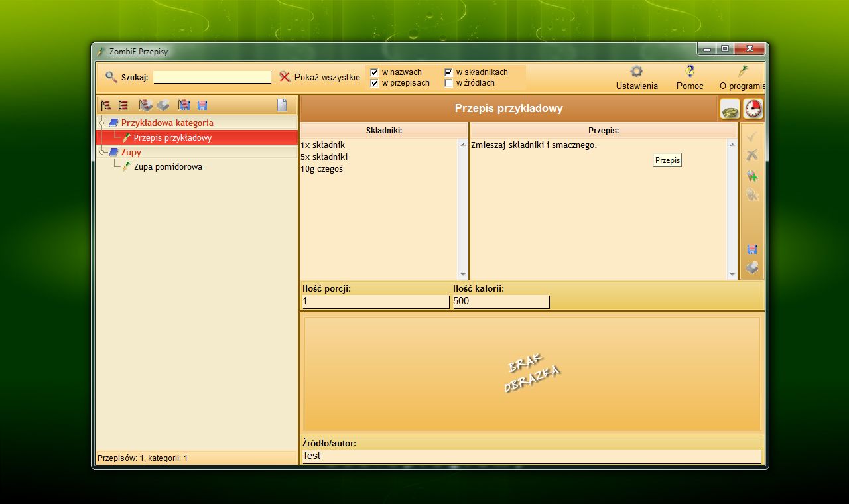Screen dimensions: 849x504
Task: Click the Przepis scrollbar up arrow
Action: (x=732, y=144)
